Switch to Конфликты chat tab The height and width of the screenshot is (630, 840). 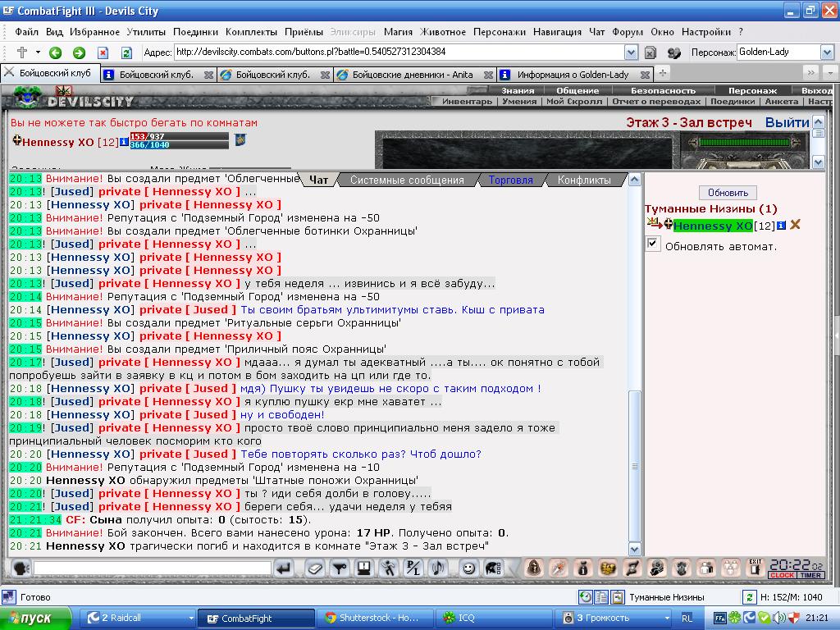[584, 180]
